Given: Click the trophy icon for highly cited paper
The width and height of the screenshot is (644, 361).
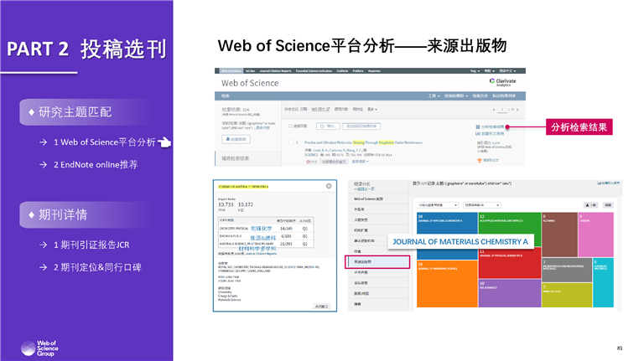Looking at the screenshot, I should [x=480, y=161].
